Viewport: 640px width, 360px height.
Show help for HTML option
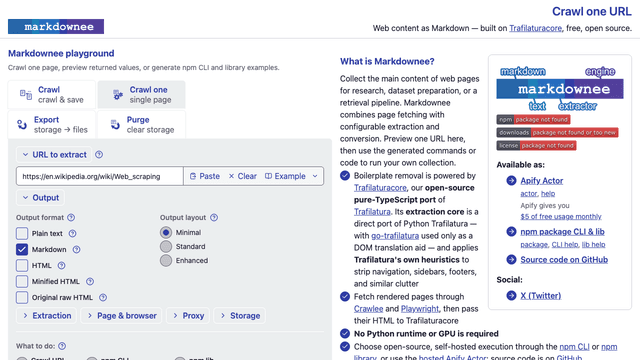click(61, 266)
